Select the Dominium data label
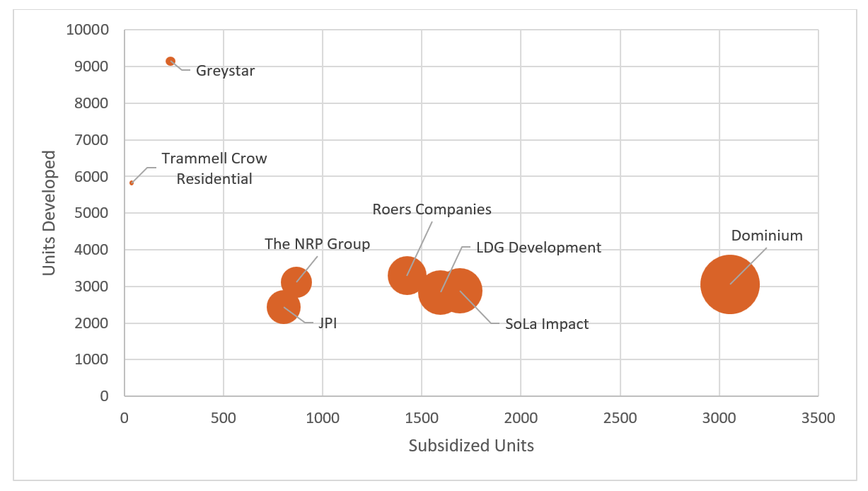The image size is (868, 491). point(766,236)
